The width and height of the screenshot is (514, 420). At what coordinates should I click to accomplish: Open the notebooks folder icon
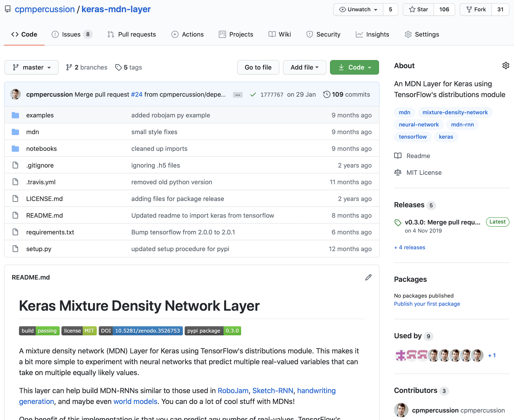16,149
